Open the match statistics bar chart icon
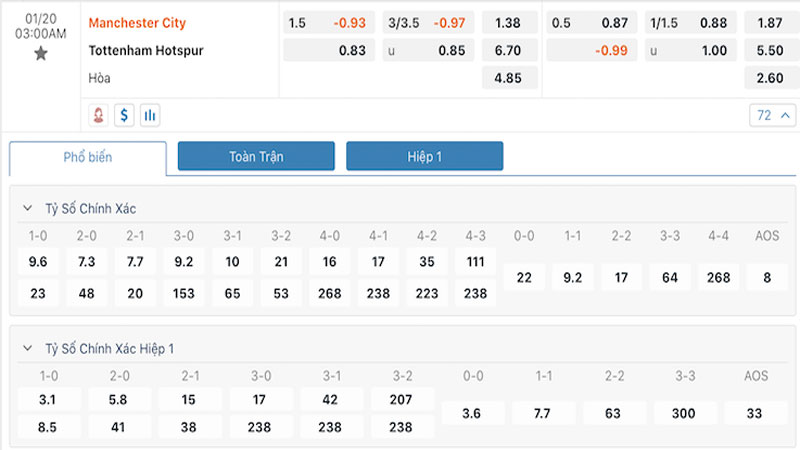 (x=150, y=115)
